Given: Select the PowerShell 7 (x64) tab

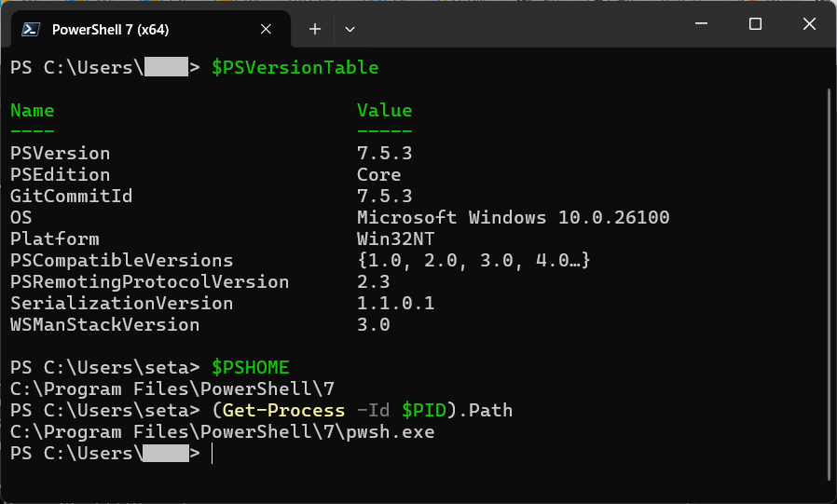Looking at the screenshot, I should point(151,29).
